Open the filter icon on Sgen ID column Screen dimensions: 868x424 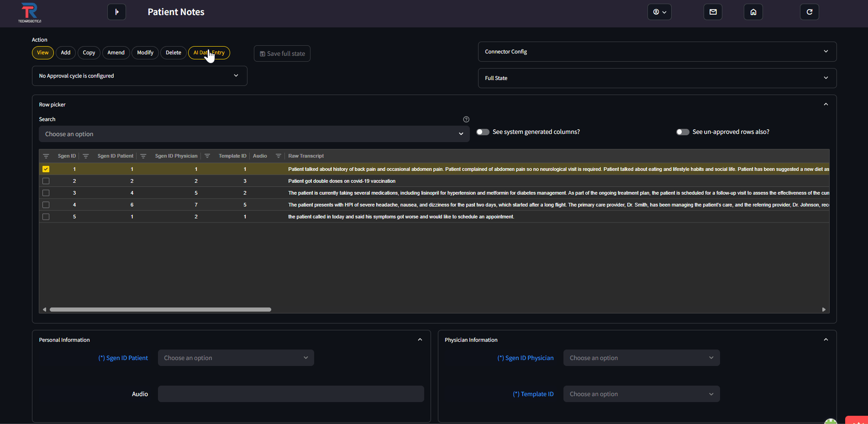click(x=46, y=156)
